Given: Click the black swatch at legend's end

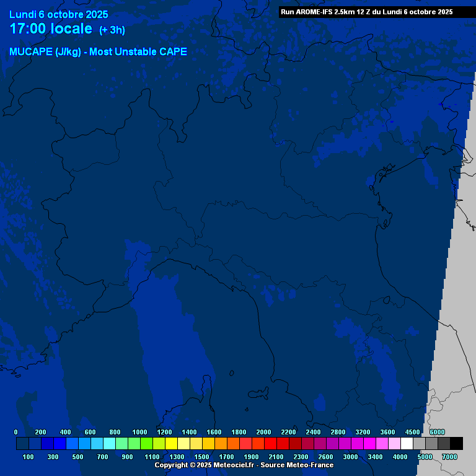Looking at the screenshot, I should (x=456, y=443).
